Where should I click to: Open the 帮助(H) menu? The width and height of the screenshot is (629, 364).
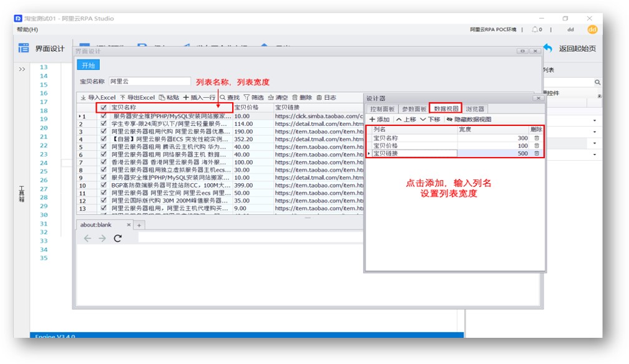[27, 30]
